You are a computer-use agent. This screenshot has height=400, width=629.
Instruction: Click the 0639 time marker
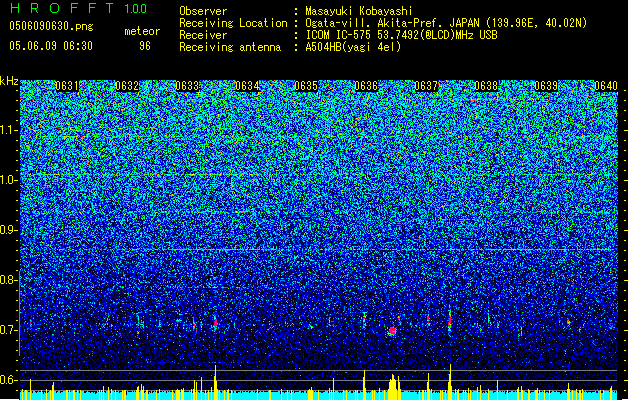(x=546, y=86)
